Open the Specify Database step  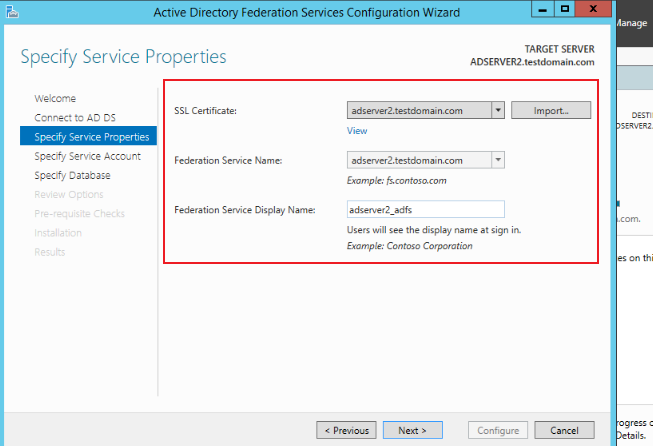(72, 175)
